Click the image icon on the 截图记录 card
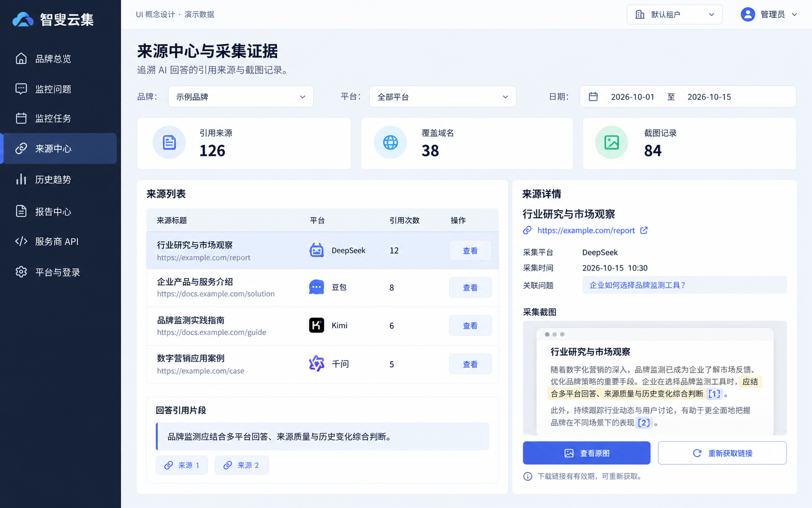 click(x=612, y=142)
